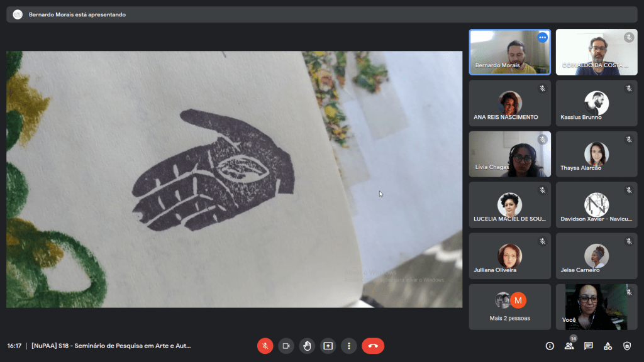Raise your hand in the meeting
The image size is (644, 362).
point(307,346)
